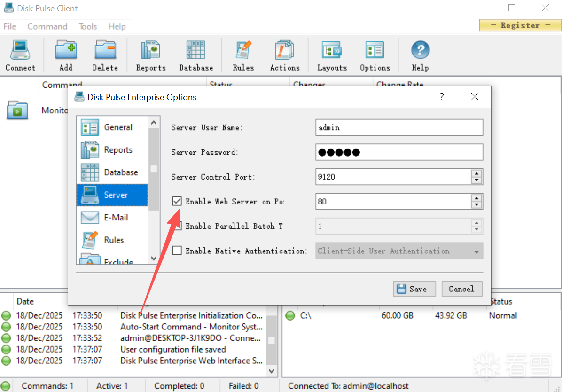
Task: Click log panel scrollbar down arrow
Action: tap(271, 371)
